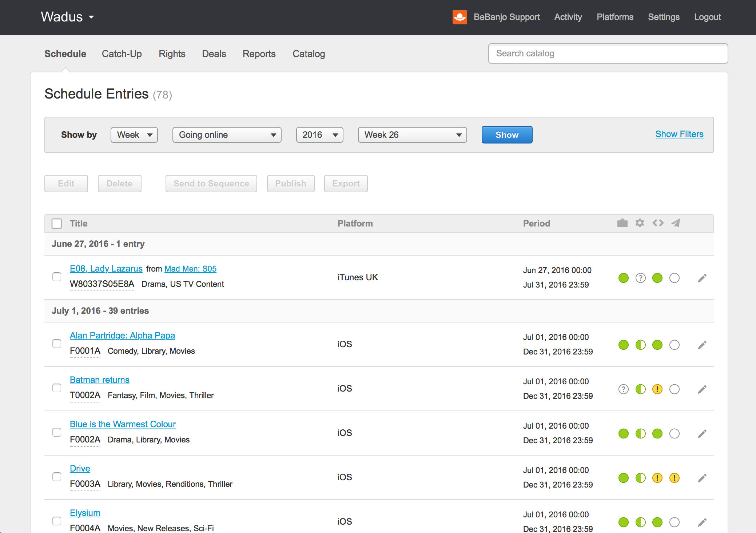The image size is (756, 533).
Task: Switch to the Catch-Up tab
Action: (x=122, y=54)
